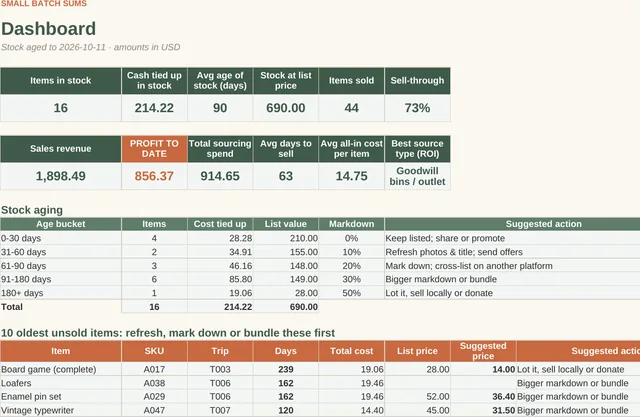Click the 30% markdown cell
This screenshot has width=640, height=417.
[351, 279]
